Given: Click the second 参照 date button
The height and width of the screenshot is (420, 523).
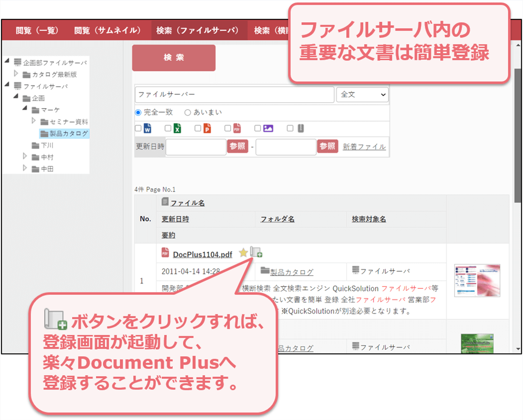Looking at the screenshot, I should [328, 146].
